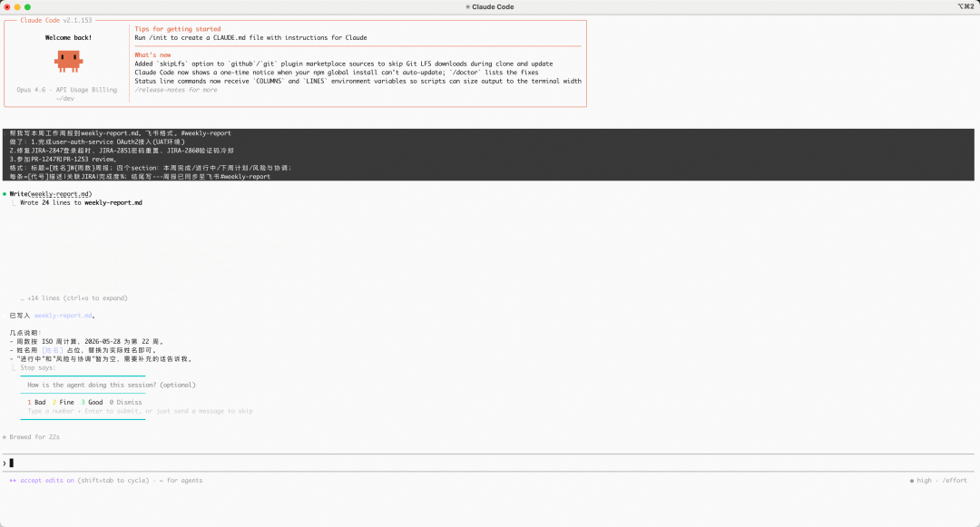Click the JIRA-2847 bug fix prompt line

[x=122, y=151]
